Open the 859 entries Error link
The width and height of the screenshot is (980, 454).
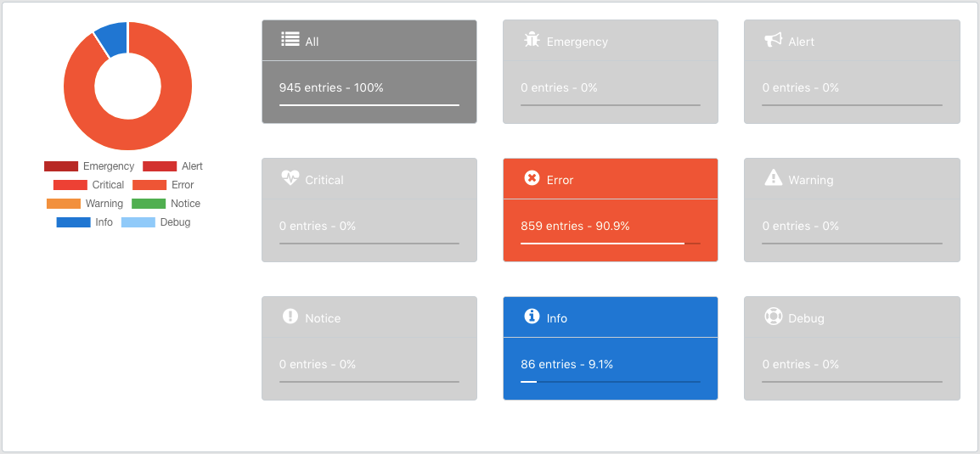point(575,226)
